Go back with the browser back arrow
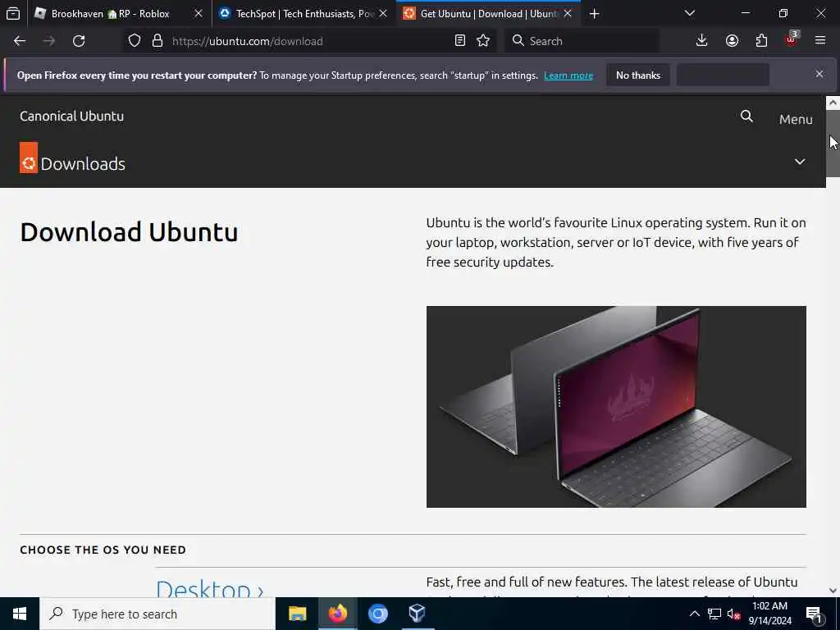The height and width of the screenshot is (630, 840). pyautogui.click(x=20, y=41)
